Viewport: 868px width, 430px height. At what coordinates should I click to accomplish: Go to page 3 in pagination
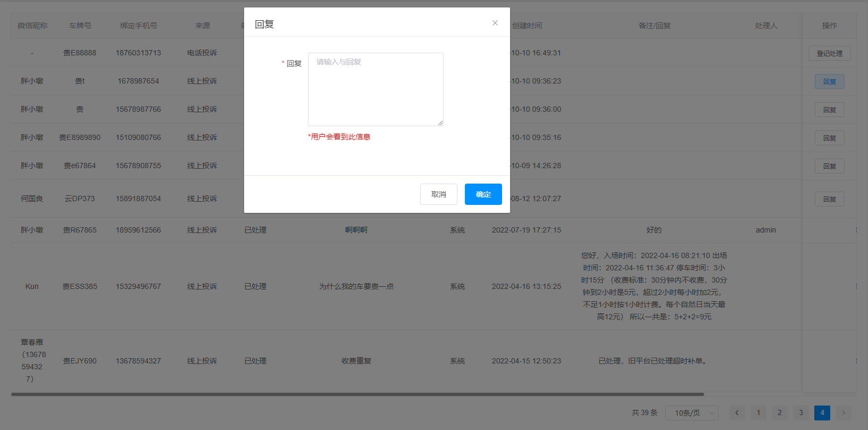click(801, 413)
